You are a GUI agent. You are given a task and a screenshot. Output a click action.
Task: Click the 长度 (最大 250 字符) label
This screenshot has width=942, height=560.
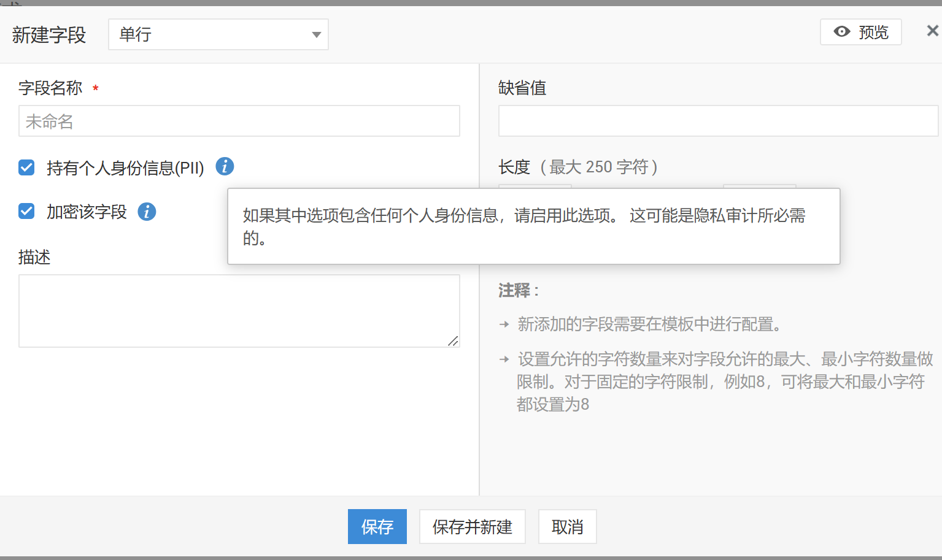[577, 167]
